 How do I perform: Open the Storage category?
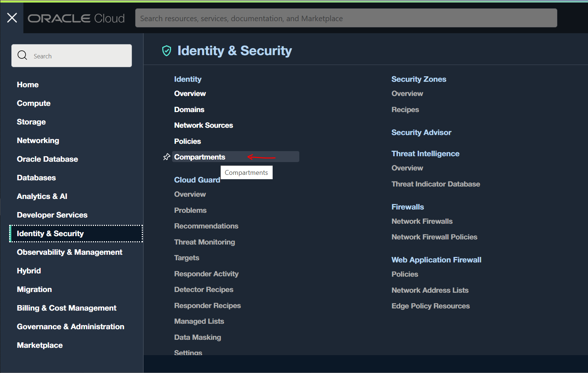31,122
